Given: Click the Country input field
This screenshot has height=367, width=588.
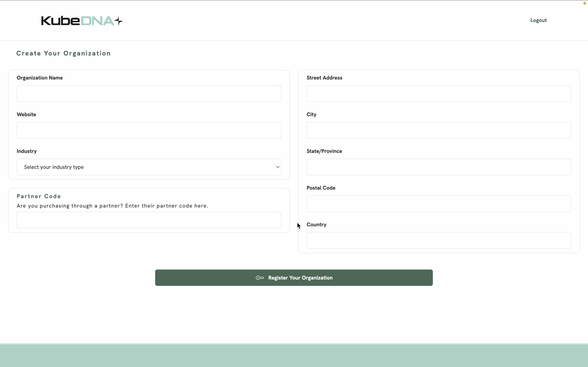Looking at the screenshot, I should (x=439, y=240).
